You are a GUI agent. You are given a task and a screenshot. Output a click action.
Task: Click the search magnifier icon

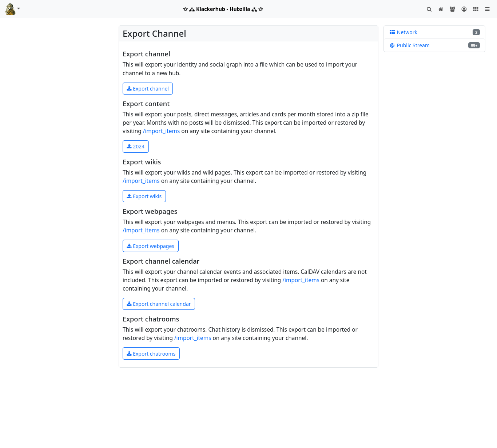(429, 9)
